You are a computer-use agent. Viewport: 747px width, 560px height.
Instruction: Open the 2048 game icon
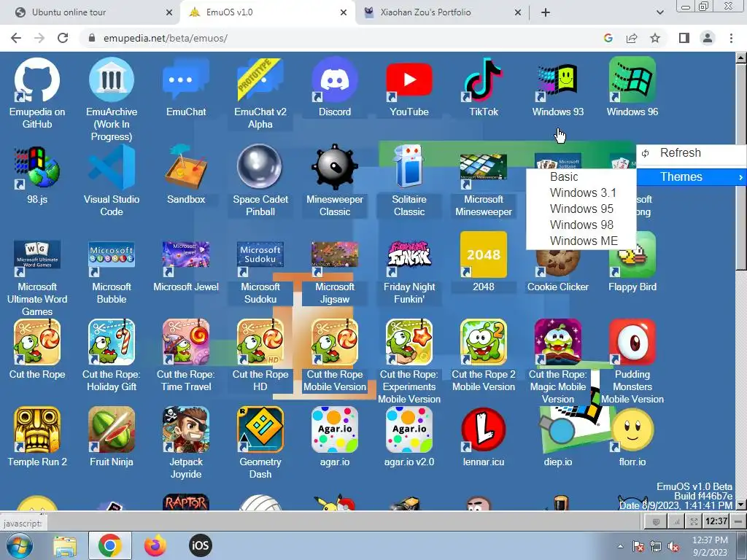[483, 254]
